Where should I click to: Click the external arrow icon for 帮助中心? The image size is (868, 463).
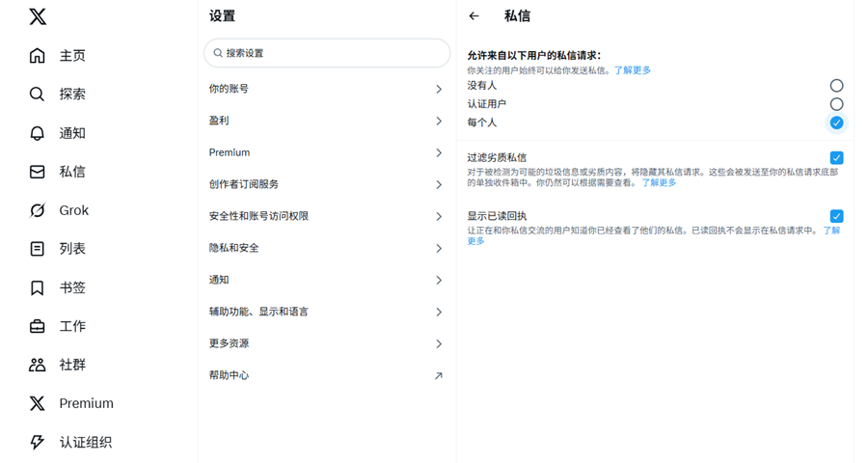[x=439, y=375]
